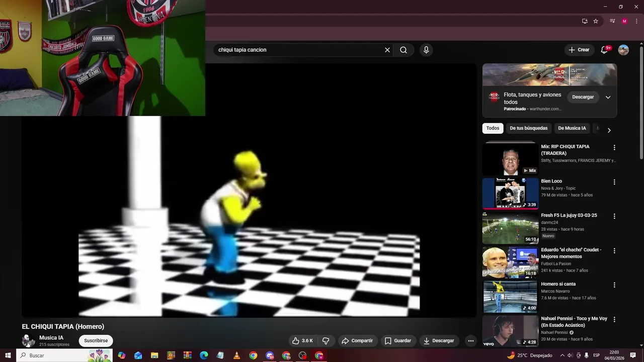Image resolution: width=644 pixels, height=362 pixels.
Task: Open Microsoft Edge from taskbar
Action: [x=204, y=355]
